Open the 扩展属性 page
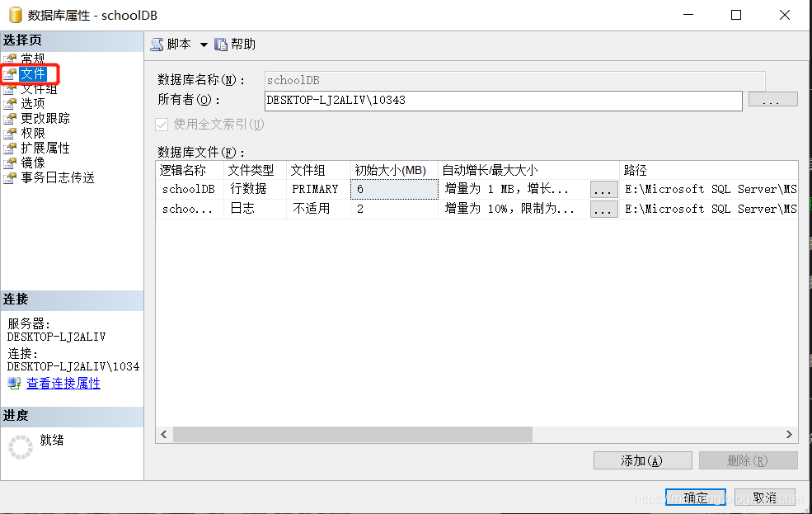 [x=45, y=149]
